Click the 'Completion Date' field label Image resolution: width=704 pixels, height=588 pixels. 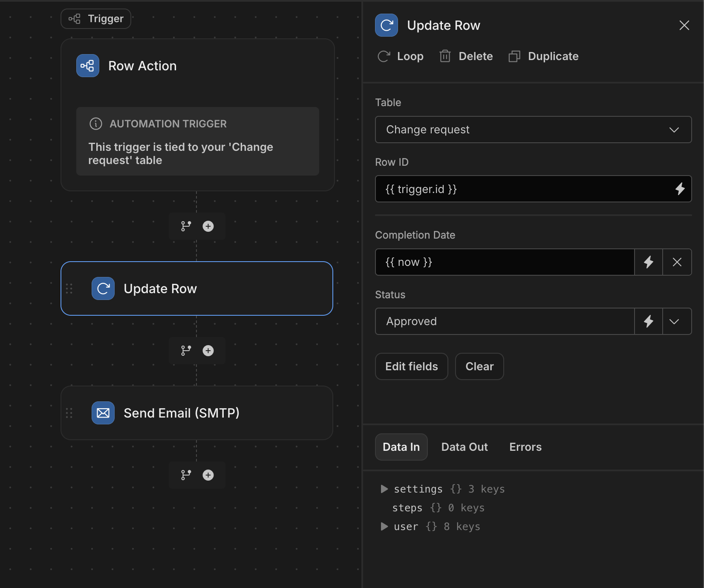415,235
